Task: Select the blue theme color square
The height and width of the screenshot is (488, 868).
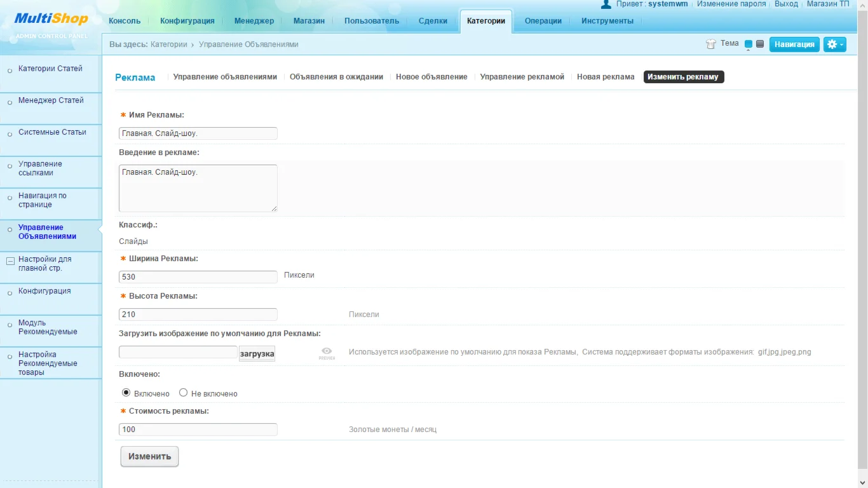Action: (x=749, y=43)
